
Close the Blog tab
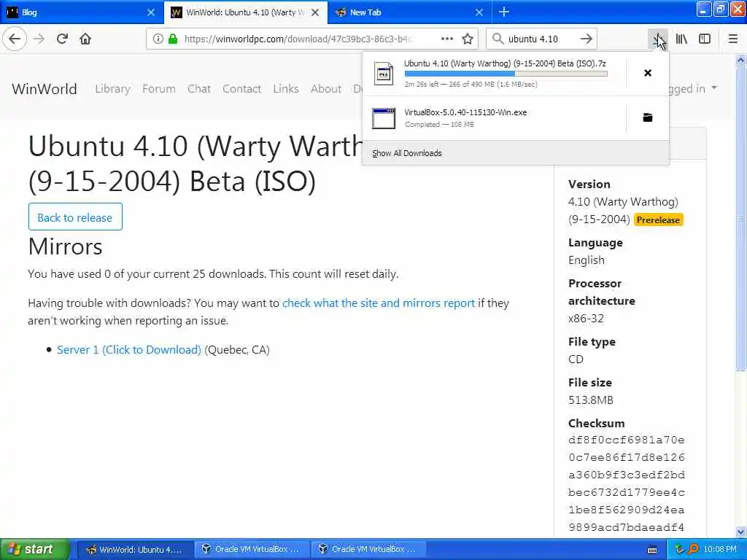coord(150,12)
